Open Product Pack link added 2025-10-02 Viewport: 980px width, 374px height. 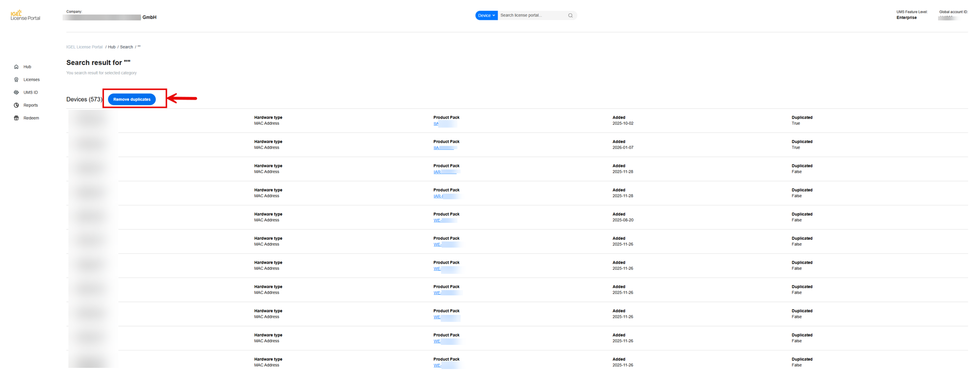point(437,124)
